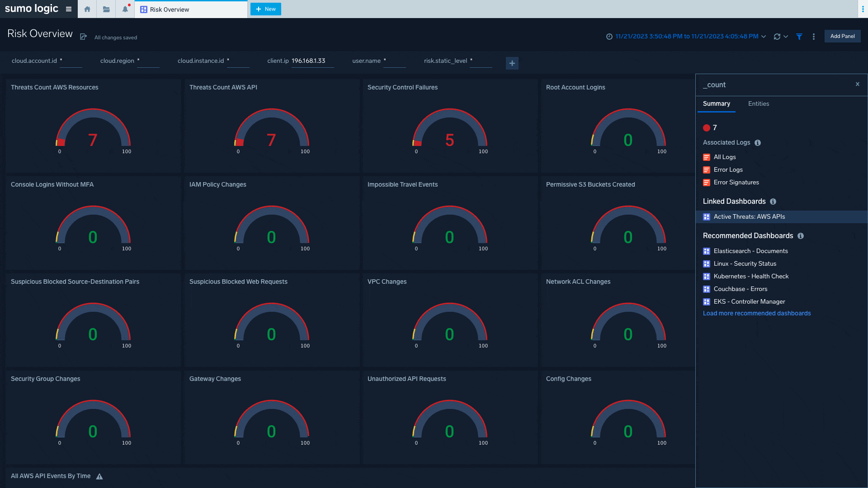868x488 pixels.
Task: Open the EKS - Controller Manager dashboard
Action: point(749,302)
